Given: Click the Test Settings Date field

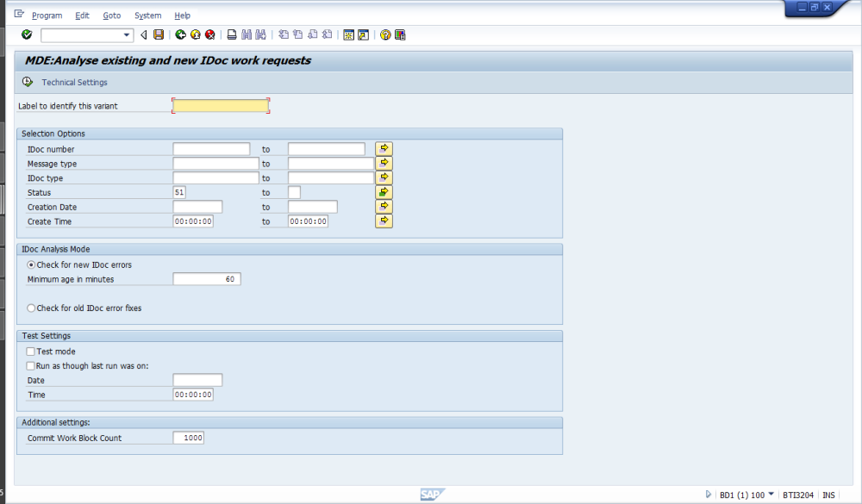Looking at the screenshot, I should click(197, 380).
